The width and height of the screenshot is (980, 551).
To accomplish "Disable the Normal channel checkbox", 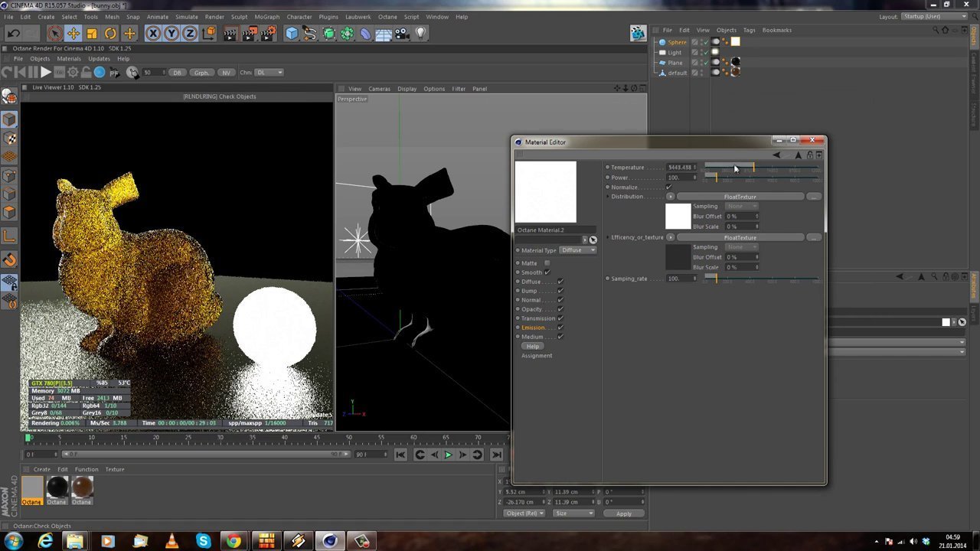I will pos(560,300).
